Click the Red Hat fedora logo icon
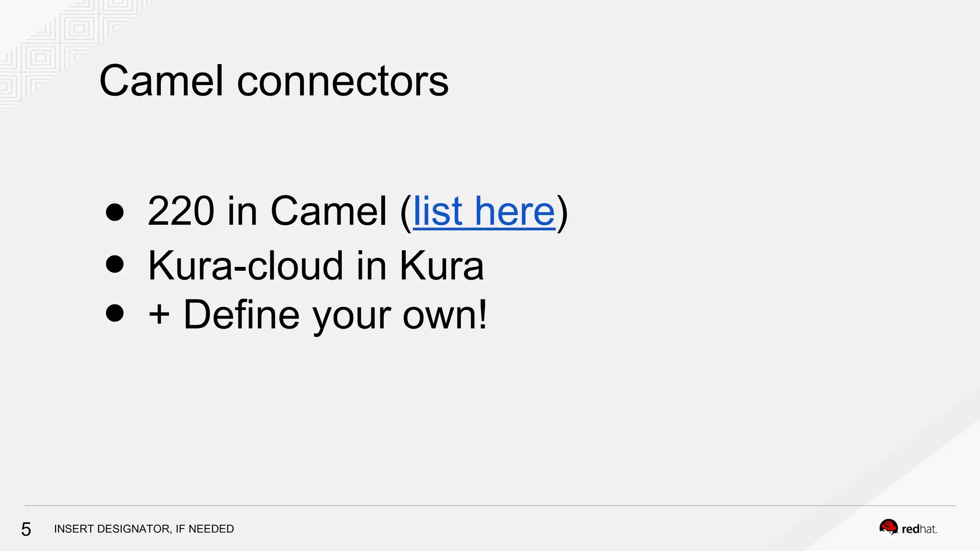This screenshot has height=551, width=980. pyautogui.click(x=889, y=528)
